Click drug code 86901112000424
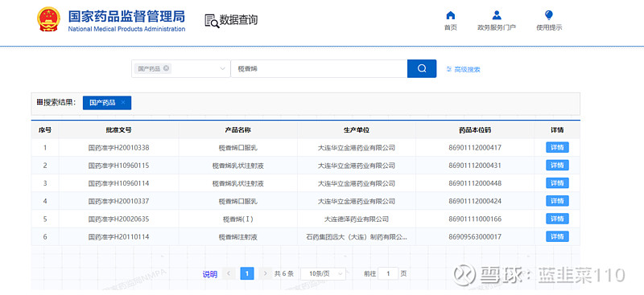This screenshot has height=295, width=644. click(475, 202)
